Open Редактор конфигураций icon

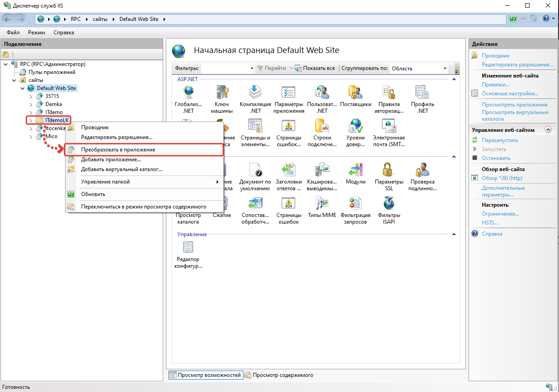188,248
